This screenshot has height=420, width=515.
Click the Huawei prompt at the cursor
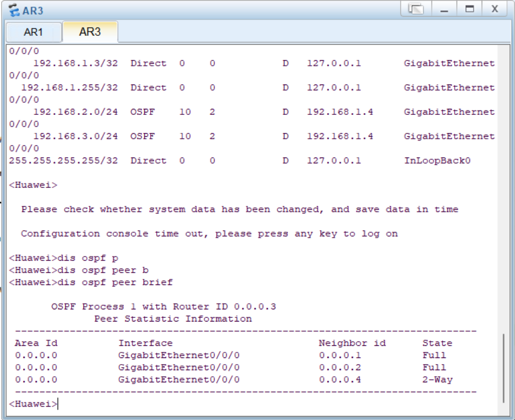(x=31, y=404)
